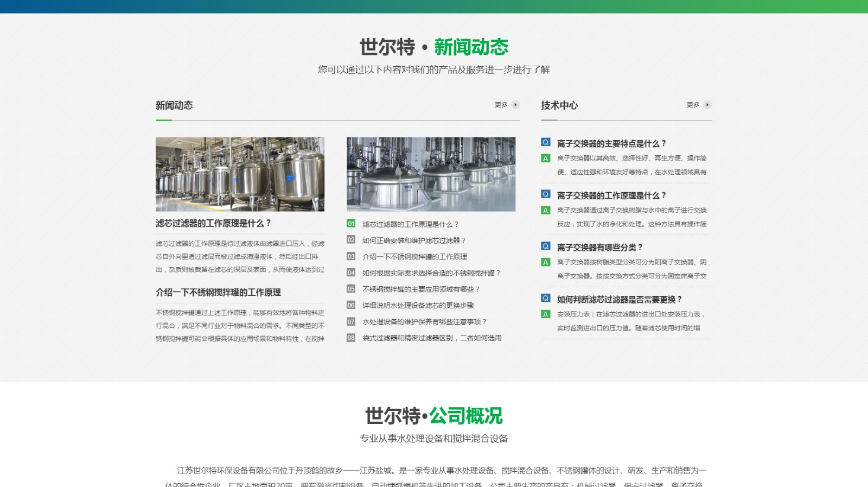
Task: Open the left stainless tank news thumbnail
Action: [x=240, y=174]
